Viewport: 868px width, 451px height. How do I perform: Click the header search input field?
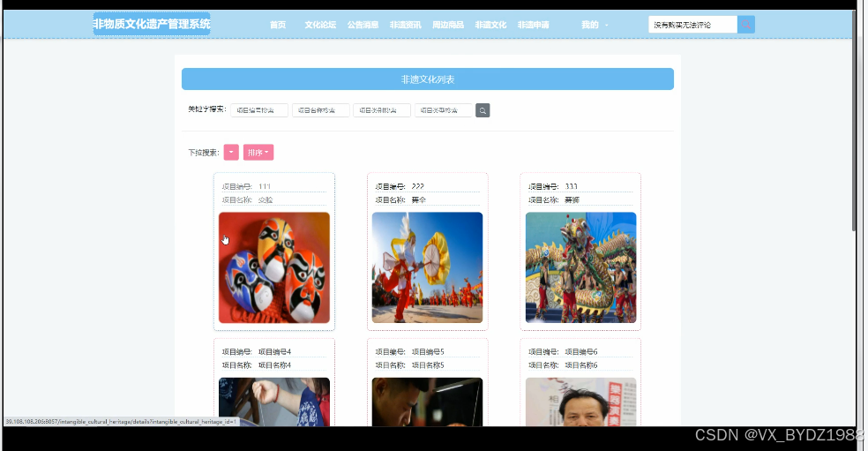point(693,25)
